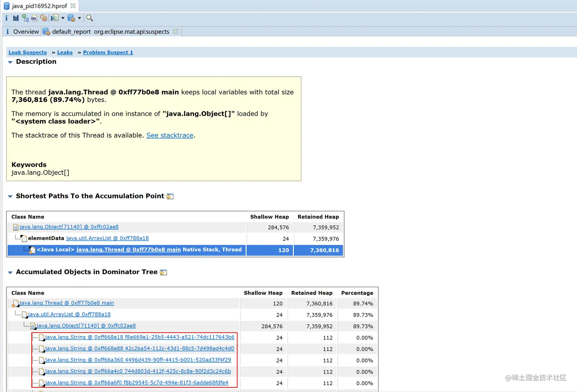Open String @ 0xff66a4c0 744d803d link
577x392 pixels.
click(138, 371)
